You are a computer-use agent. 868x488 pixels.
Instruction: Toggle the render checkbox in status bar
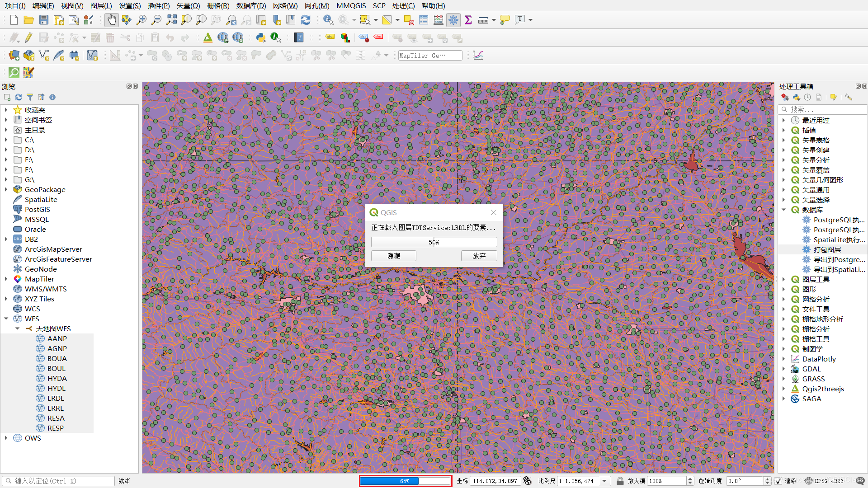[778, 481]
